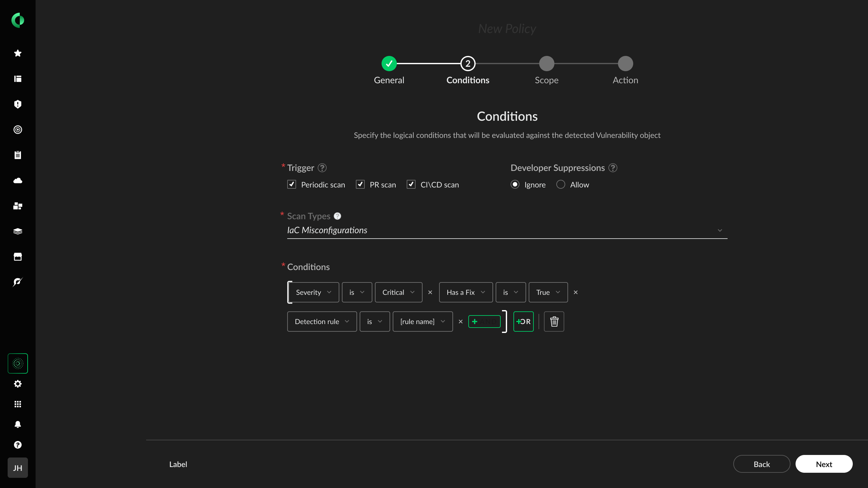Click the Back button
The height and width of the screenshot is (488, 868).
[x=761, y=464]
